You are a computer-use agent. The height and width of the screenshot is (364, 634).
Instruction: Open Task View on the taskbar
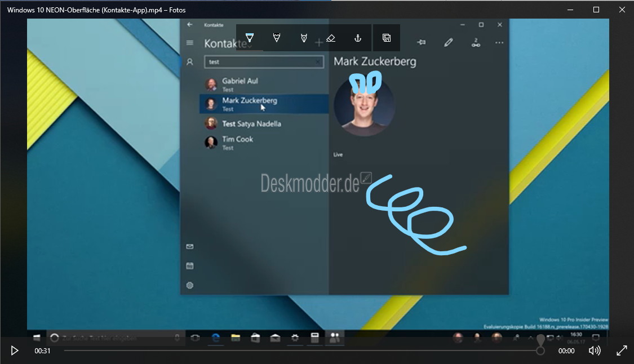(x=196, y=338)
